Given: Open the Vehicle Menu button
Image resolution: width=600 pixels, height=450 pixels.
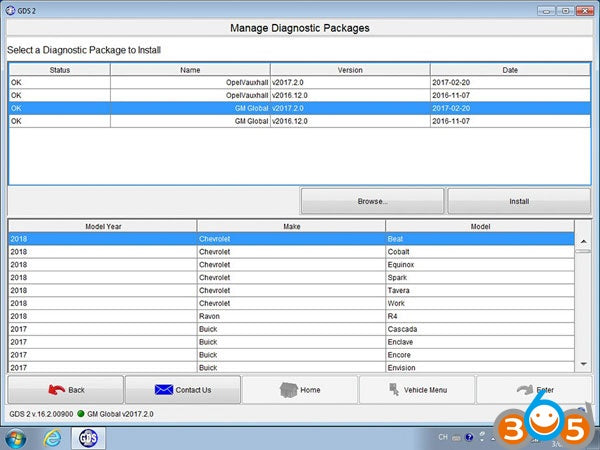Looking at the screenshot, I should pyautogui.click(x=417, y=390).
